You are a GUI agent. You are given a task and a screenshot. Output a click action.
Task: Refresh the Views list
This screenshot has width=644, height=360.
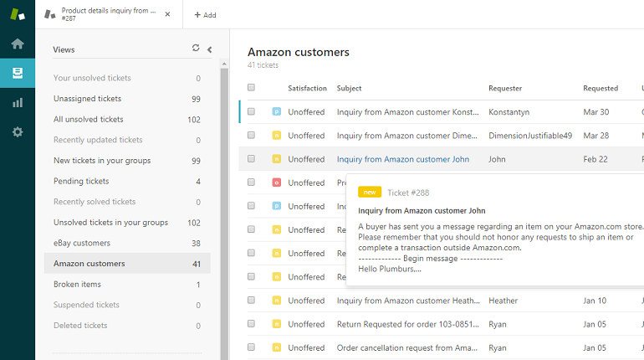[x=196, y=49]
